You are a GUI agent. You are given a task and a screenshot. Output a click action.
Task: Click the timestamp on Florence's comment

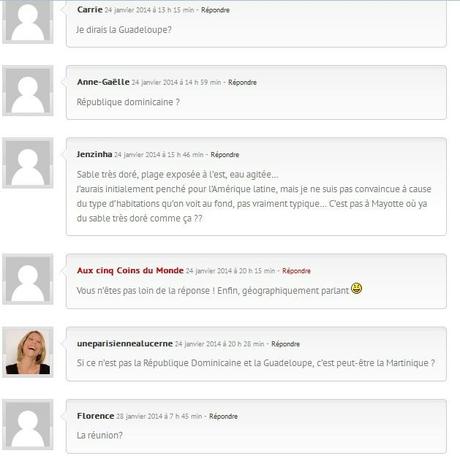coord(159,416)
